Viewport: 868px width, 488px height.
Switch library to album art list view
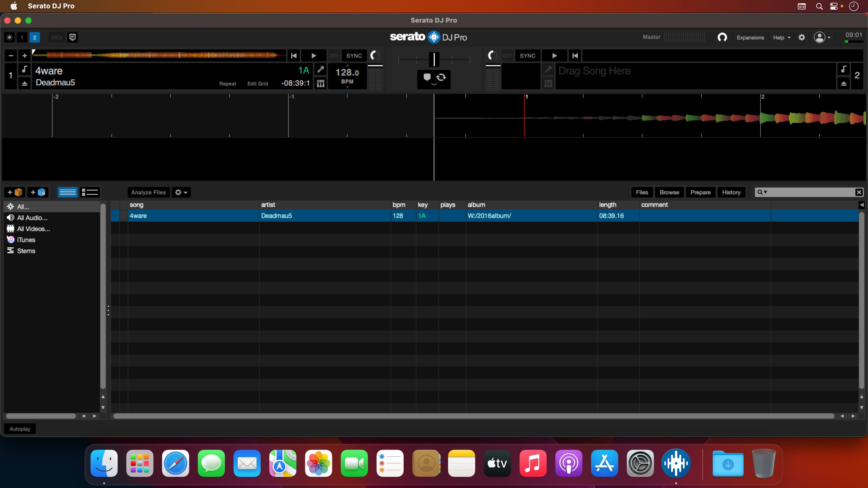pos(90,192)
